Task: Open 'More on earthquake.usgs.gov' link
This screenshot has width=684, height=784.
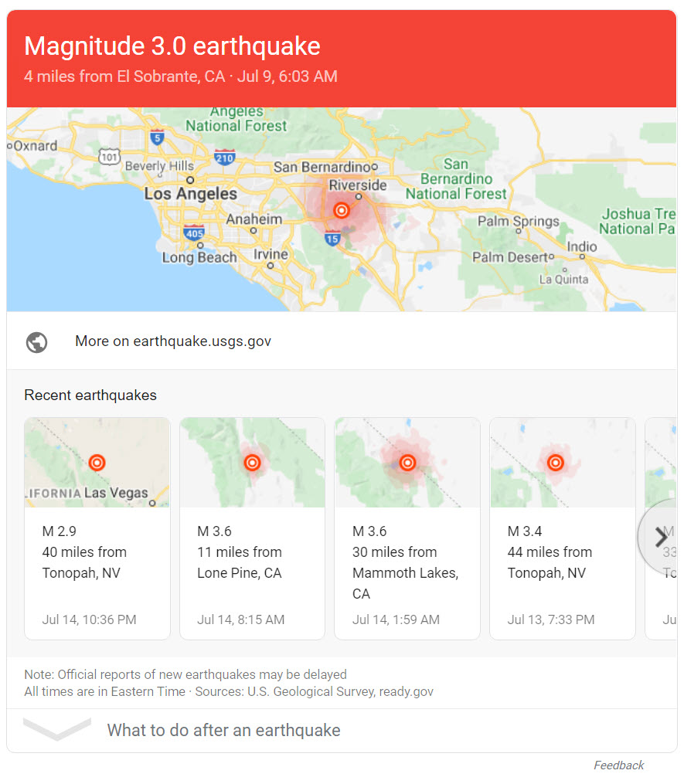Action: coord(173,341)
